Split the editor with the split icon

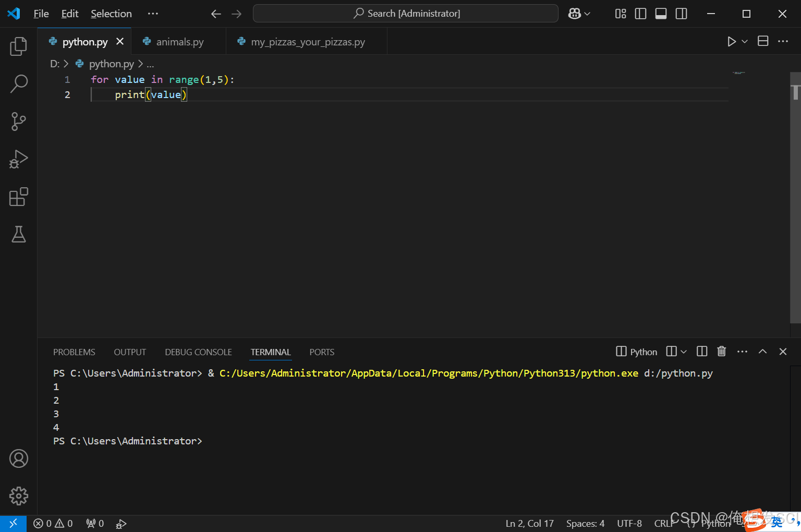[x=763, y=41]
